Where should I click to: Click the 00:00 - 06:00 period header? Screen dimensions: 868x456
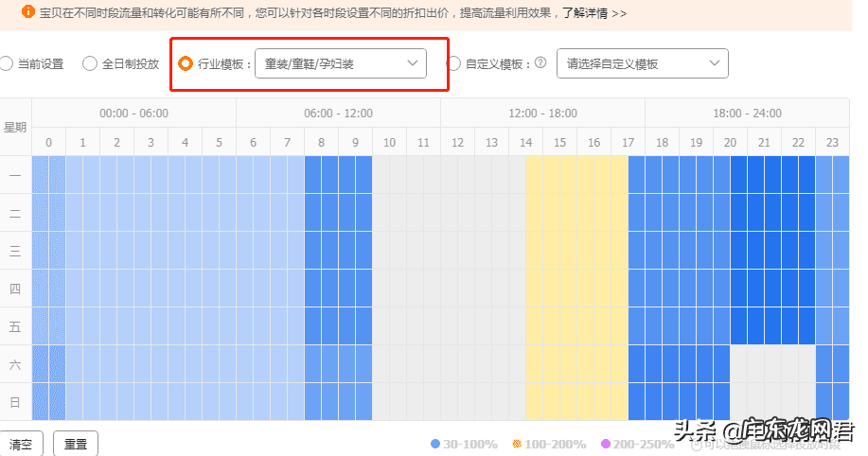(x=134, y=114)
